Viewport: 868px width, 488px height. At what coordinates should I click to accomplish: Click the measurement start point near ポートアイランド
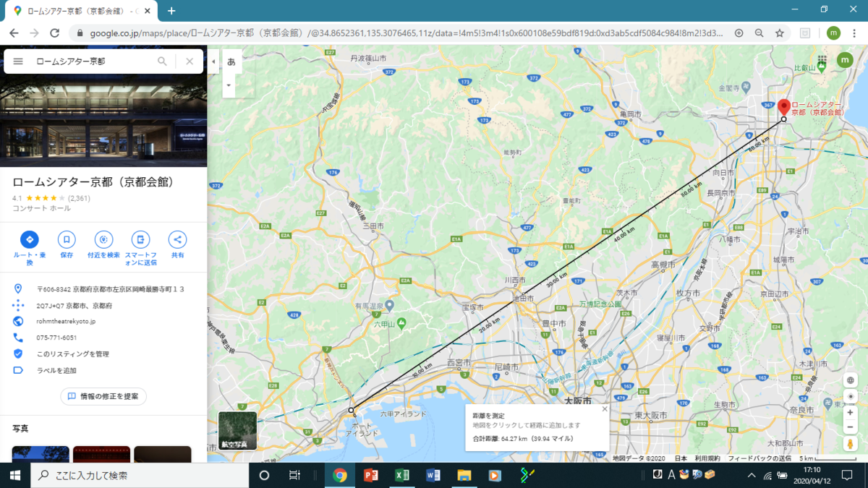352,410
